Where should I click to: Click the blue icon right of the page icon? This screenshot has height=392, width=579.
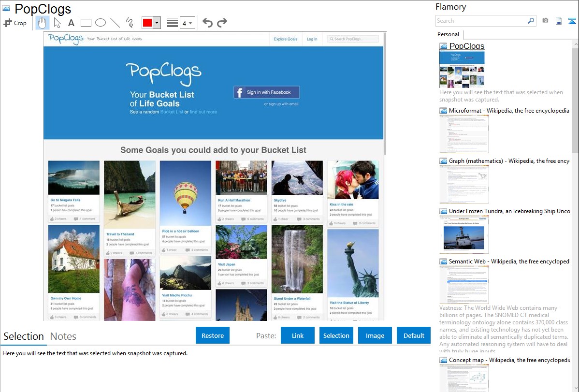pos(572,21)
